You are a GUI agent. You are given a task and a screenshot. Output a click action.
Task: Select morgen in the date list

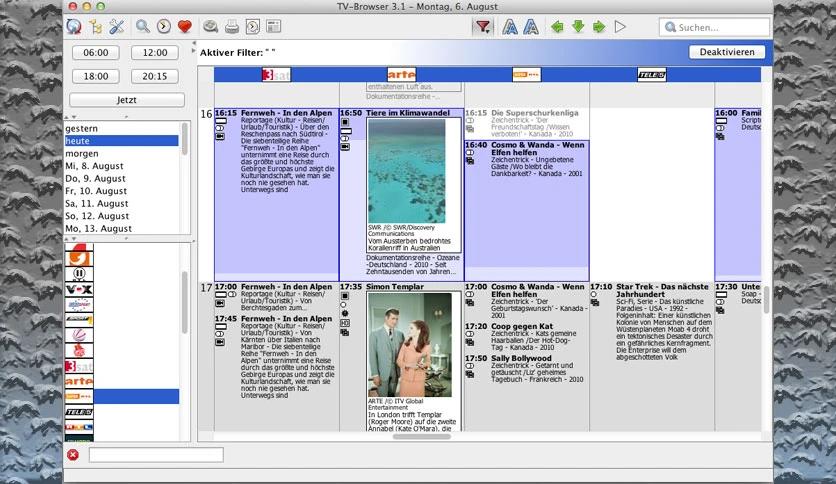pos(122,154)
